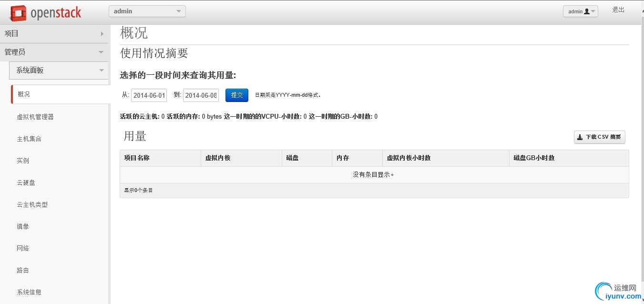Click the 磁盘GB小时数 column header
This screenshot has width=644, height=304.
click(569, 158)
